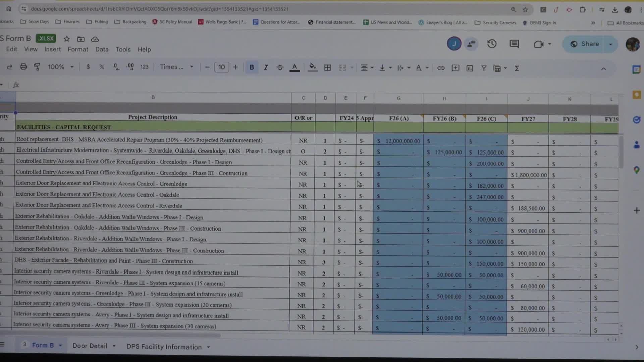Open the fill color picker
Screen dimensions: 644x362
click(x=313, y=67)
